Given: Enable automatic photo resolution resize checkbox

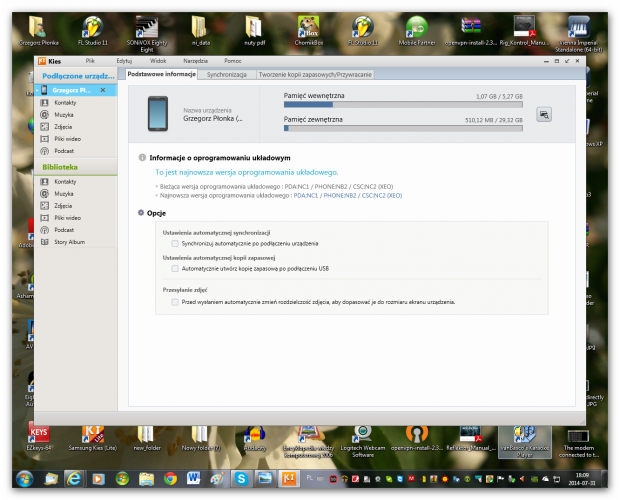Looking at the screenshot, I should click(x=175, y=302).
